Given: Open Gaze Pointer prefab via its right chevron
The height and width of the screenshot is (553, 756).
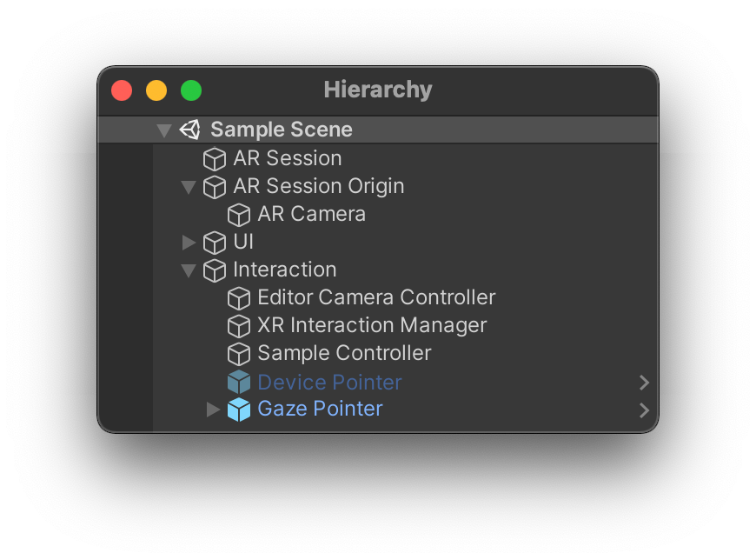Looking at the screenshot, I should click(x=644, y=410).
